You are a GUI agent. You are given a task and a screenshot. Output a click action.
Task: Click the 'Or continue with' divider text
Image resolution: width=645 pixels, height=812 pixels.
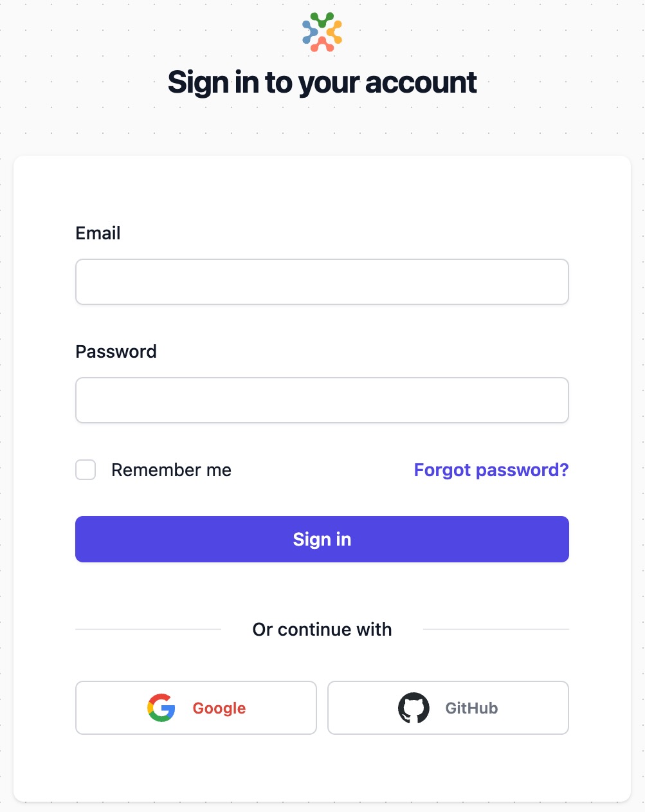322,629
